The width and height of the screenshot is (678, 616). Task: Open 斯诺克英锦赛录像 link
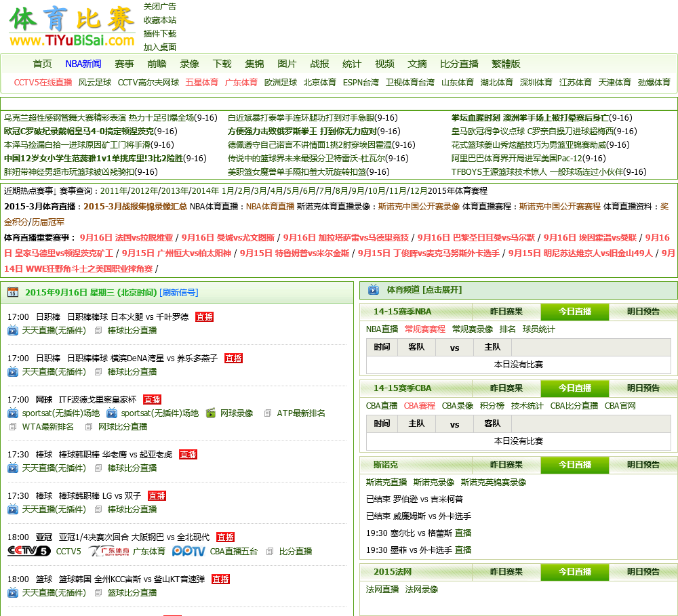pyautogui.click(x=494, y=482)
